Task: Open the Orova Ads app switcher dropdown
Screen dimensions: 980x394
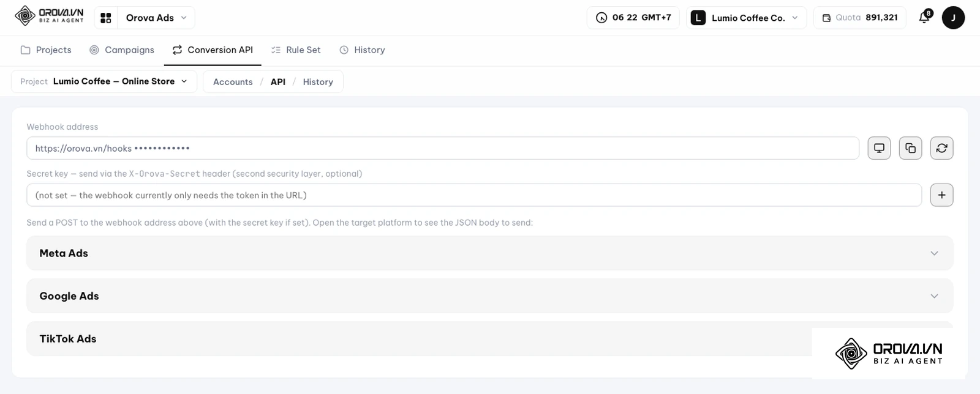Action: point(145,18)
